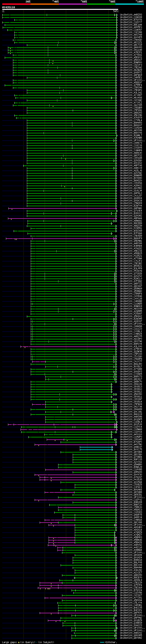Select the UniRef100_Q08972 label

pyautogui.click(x=131, y=72)
